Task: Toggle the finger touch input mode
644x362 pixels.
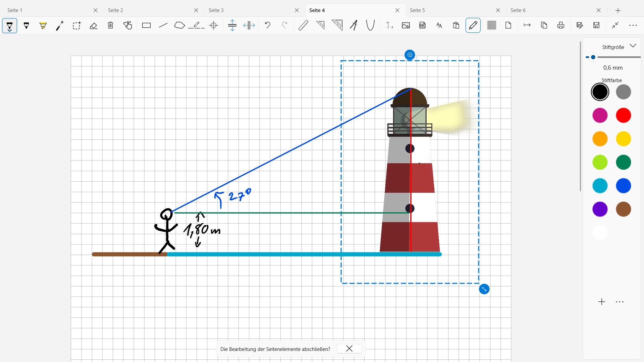Action: click(x=127, y=25)
